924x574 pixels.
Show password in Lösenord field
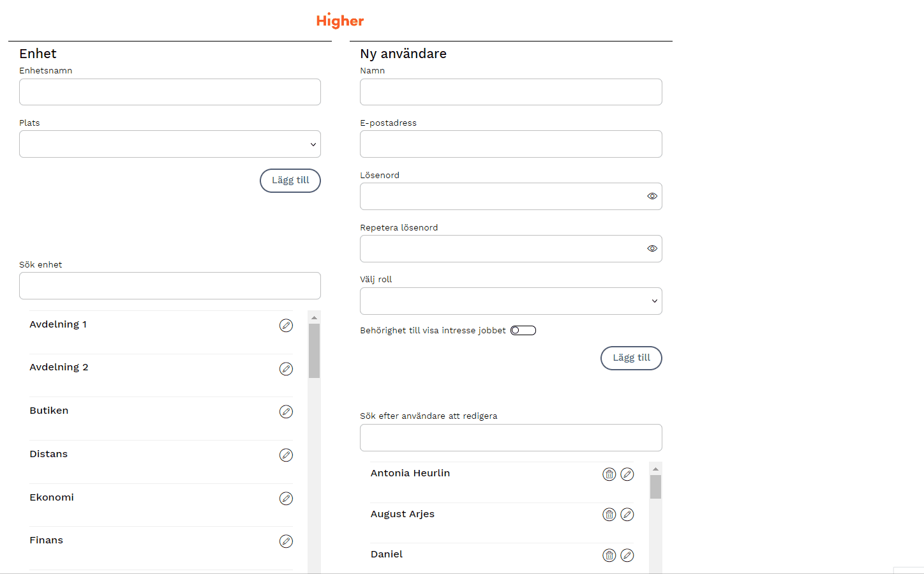(652, 197)
